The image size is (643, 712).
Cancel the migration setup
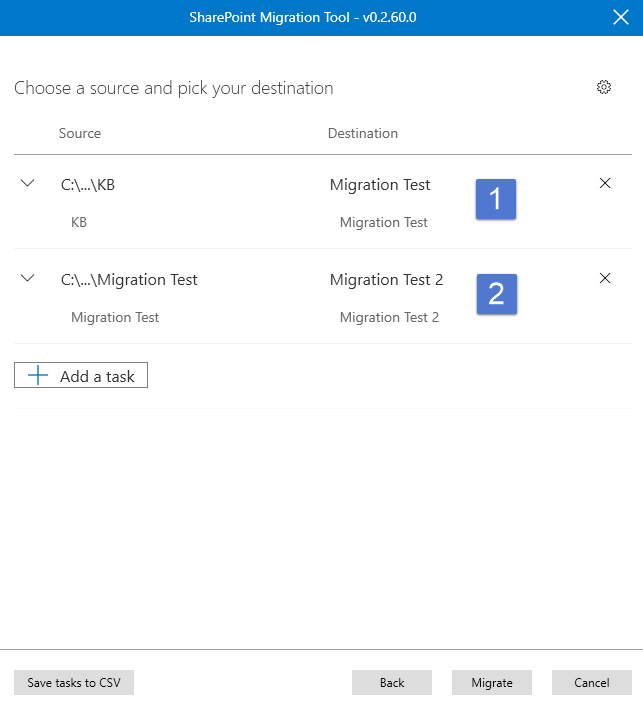click(591, 683)
